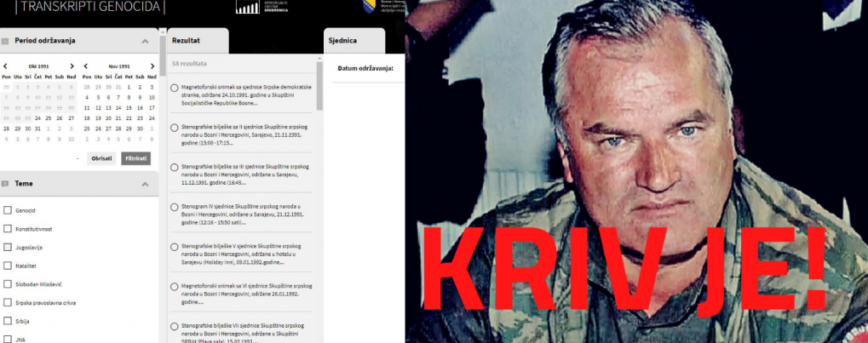Click results list scrollbar thumb

[x=319, y=86]
